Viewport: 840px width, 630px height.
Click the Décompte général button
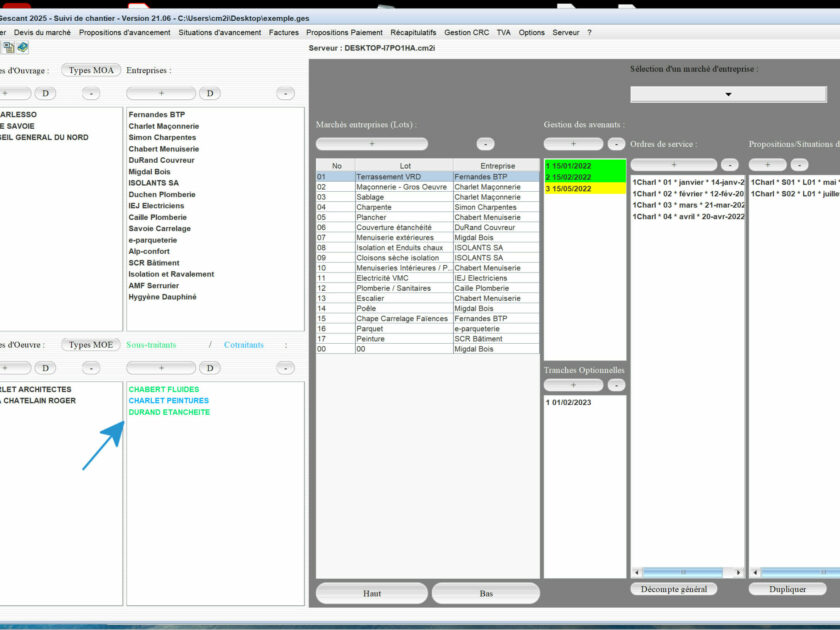click(x=674, y=589)
